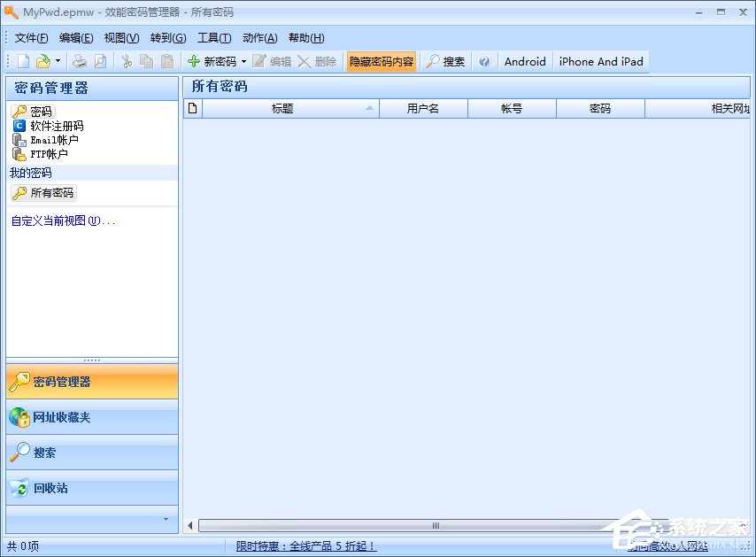The width and height of the screenshot is (756, 557).
Task: Click the blue help question icon
Action: (x=484, y=61)
